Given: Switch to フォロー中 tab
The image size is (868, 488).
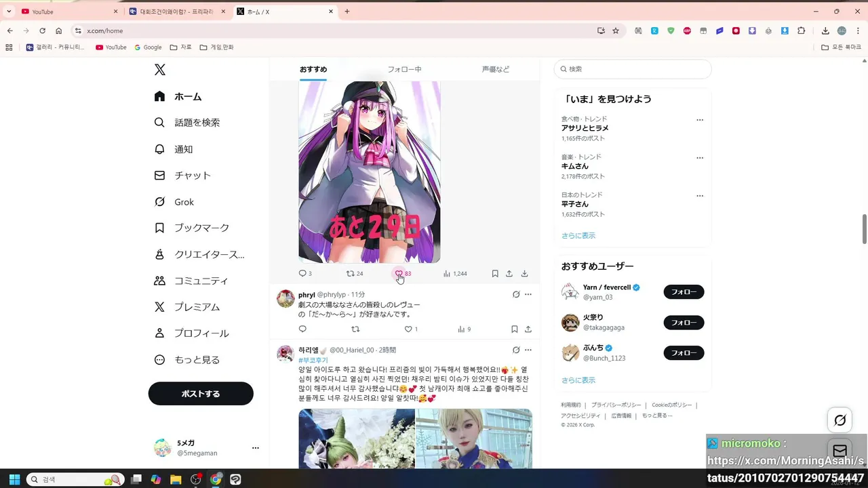Looking at the screenshot, I should click(x=404, y=69).
